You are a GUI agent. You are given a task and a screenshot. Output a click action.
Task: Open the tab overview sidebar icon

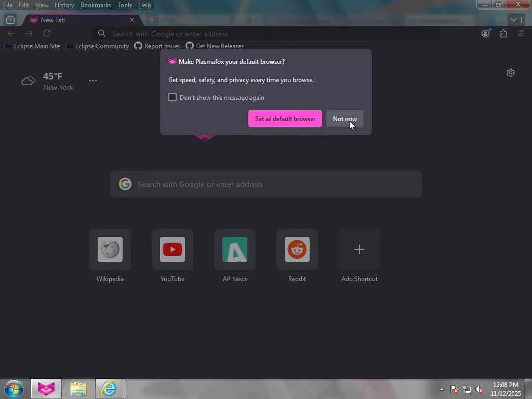click(10, 20)
